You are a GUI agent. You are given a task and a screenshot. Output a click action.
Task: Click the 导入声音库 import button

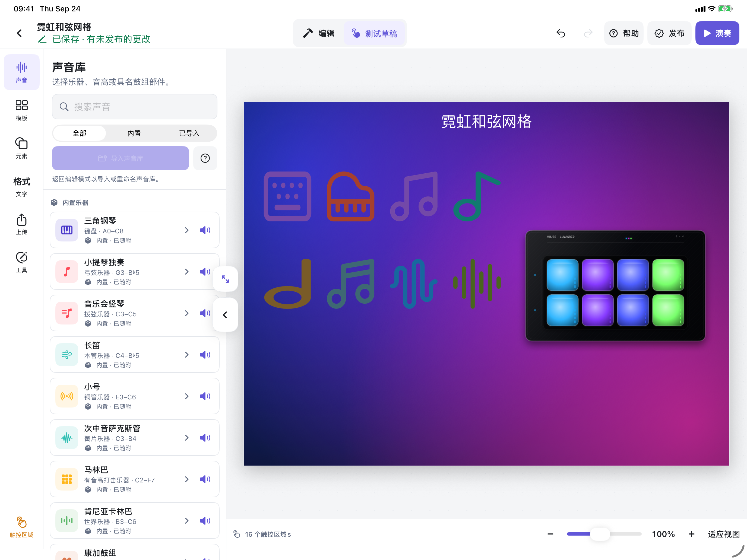pyautogui.click(x=120, y=158)
